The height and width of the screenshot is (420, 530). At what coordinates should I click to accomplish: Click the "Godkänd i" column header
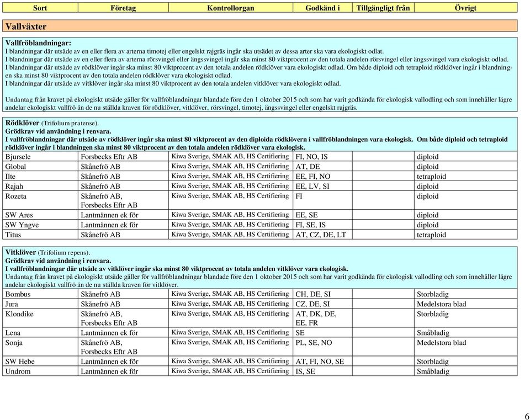point(322,8)
